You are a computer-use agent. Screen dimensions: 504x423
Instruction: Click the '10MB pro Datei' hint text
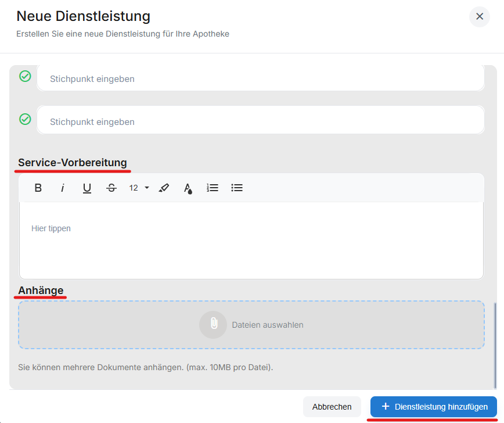pos(241,367)
